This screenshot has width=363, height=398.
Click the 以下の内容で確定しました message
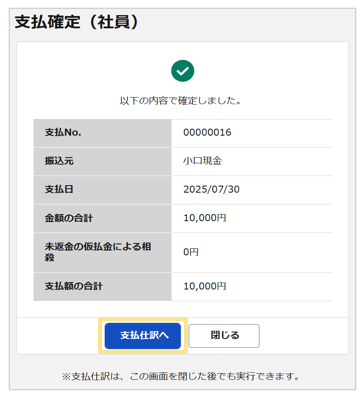(x=180, y=100)
